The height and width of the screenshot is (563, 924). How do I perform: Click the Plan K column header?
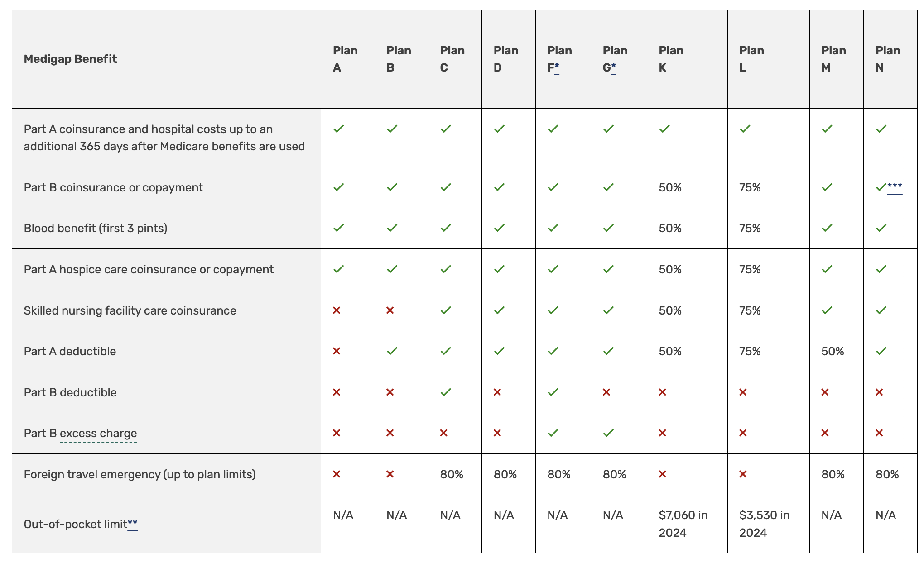coord(671,59)
